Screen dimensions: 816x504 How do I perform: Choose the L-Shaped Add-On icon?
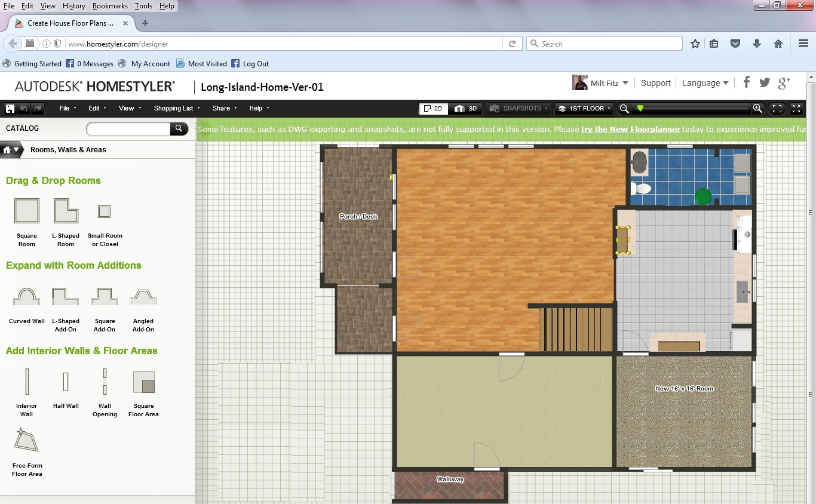click(x=65, y=296)
